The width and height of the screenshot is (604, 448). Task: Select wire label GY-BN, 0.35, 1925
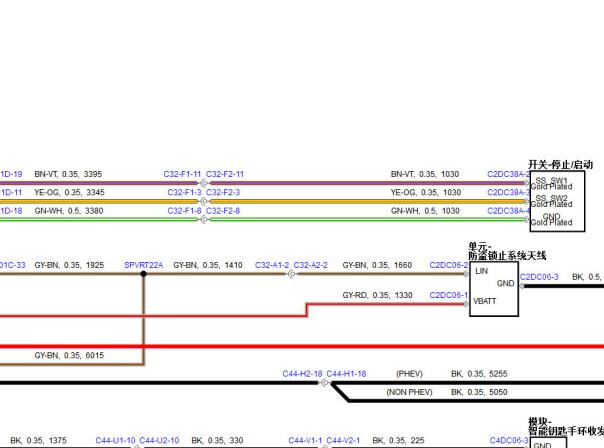[x=69, y=265]
